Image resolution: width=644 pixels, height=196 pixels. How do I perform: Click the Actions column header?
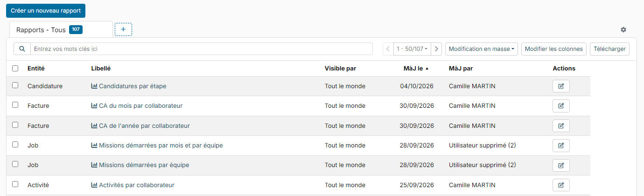coord(564,69)
